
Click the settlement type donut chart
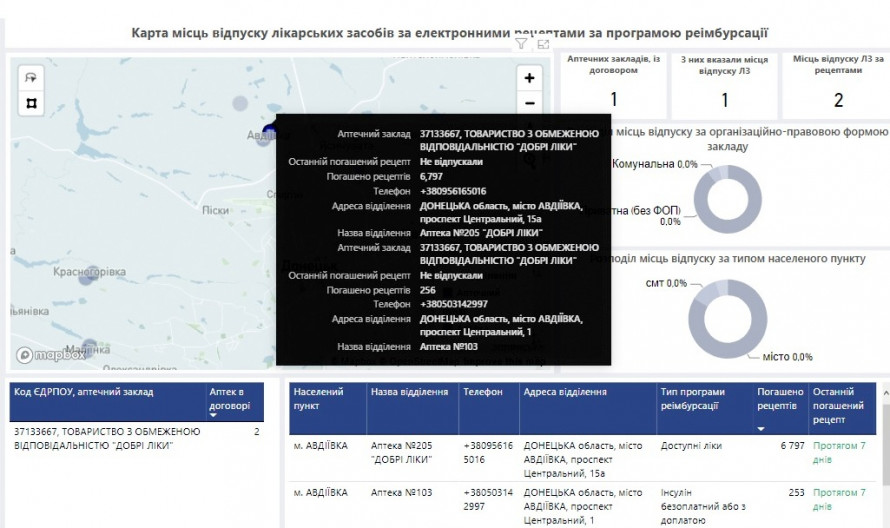pyautogui.click(x=725, y=318)
